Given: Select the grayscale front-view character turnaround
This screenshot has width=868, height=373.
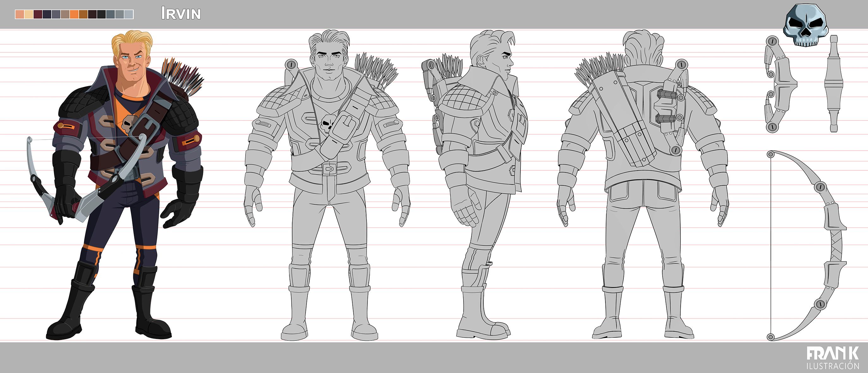Looking at the screenshot, I should click(328, 185).
